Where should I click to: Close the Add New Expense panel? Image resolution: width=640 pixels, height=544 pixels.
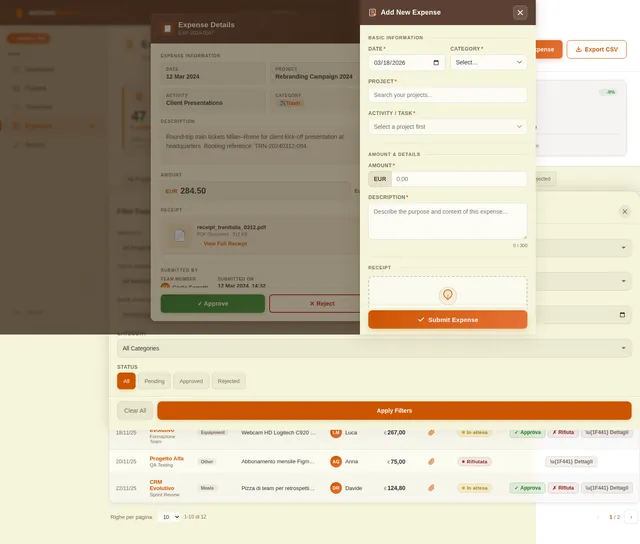[520, 12]
